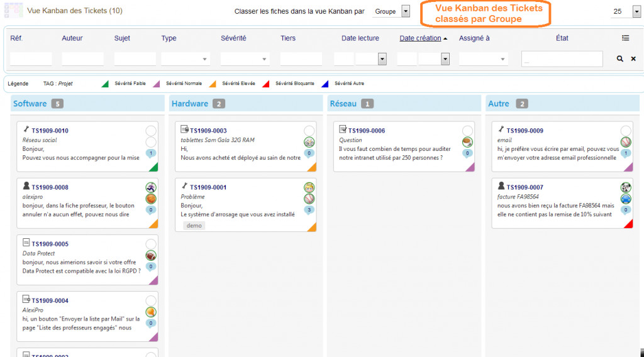Screen dimensions: 644x357
Task: Open the Sévérité filter dropdown
Action: pyautogui.click(x=245, y=59)
